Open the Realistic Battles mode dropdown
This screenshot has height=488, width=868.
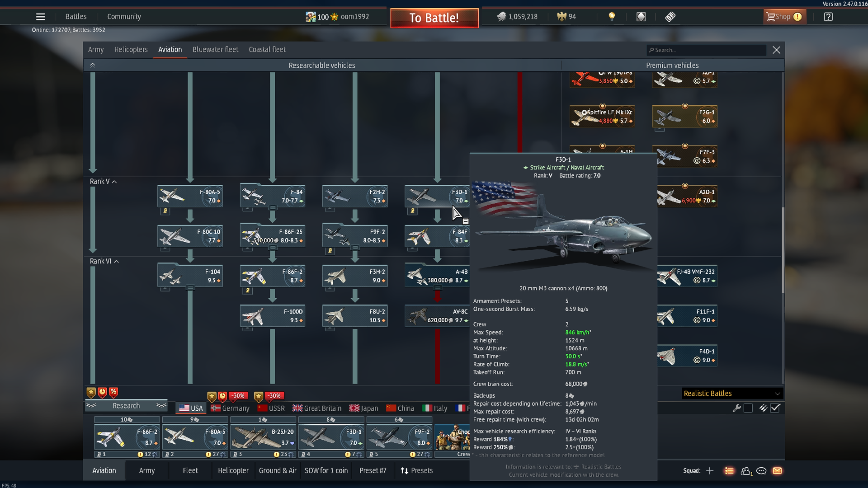(x=732, y=394)
